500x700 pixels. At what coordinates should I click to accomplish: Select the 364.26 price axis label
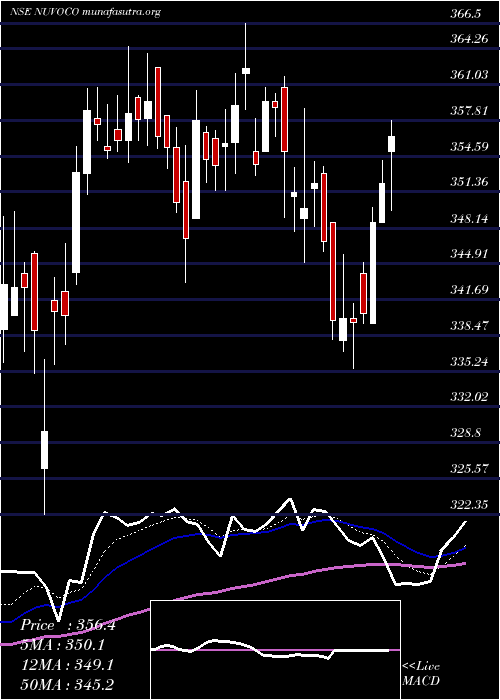(x=469, y=39)
